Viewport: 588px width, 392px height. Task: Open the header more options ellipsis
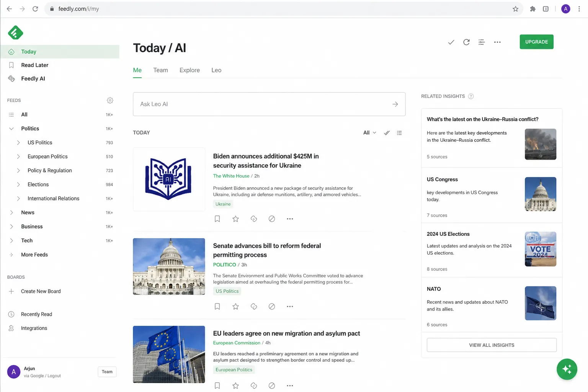[497, 42]
